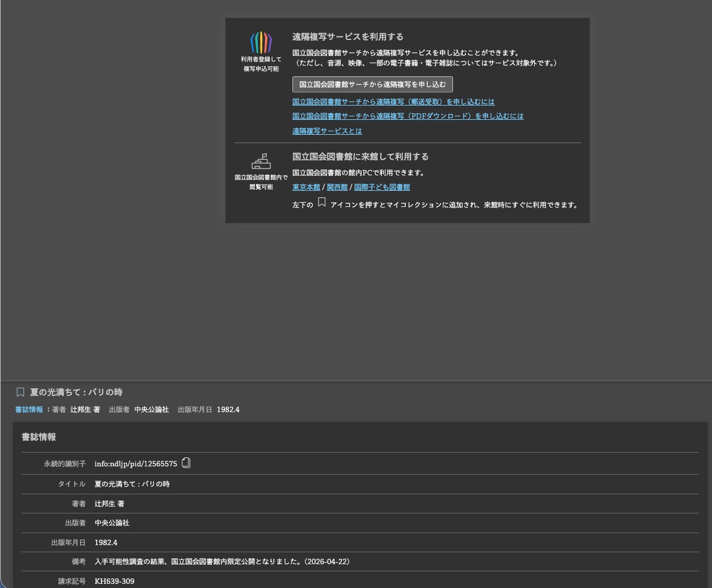Click the 利用者登録して複写申込可能 caption

click(261, 64)
